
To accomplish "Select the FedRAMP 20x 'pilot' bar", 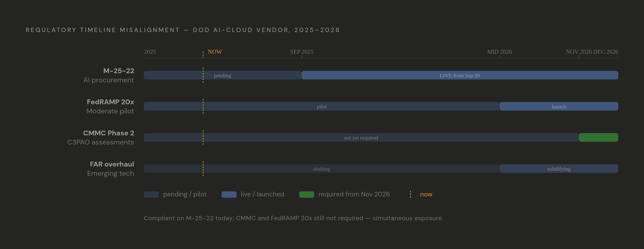I will point(321,106).
